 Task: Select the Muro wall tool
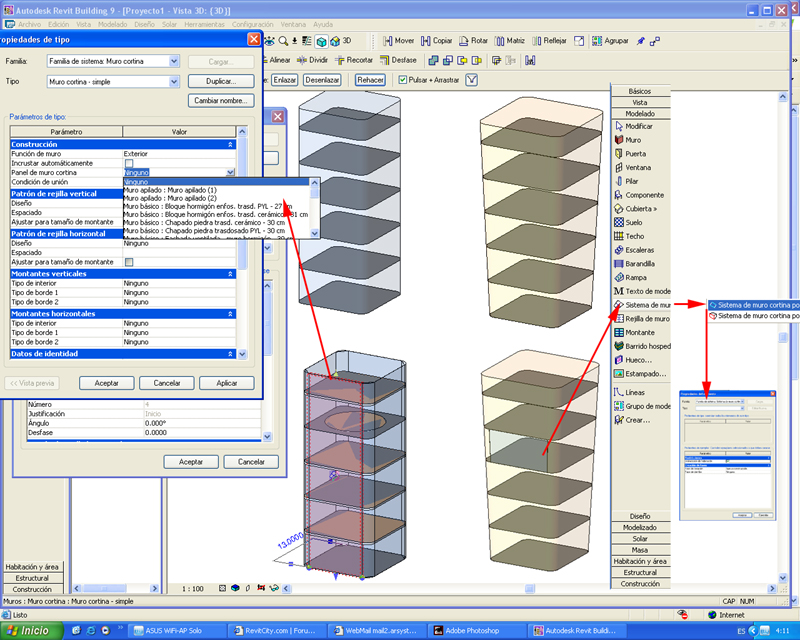coord(632,141)
